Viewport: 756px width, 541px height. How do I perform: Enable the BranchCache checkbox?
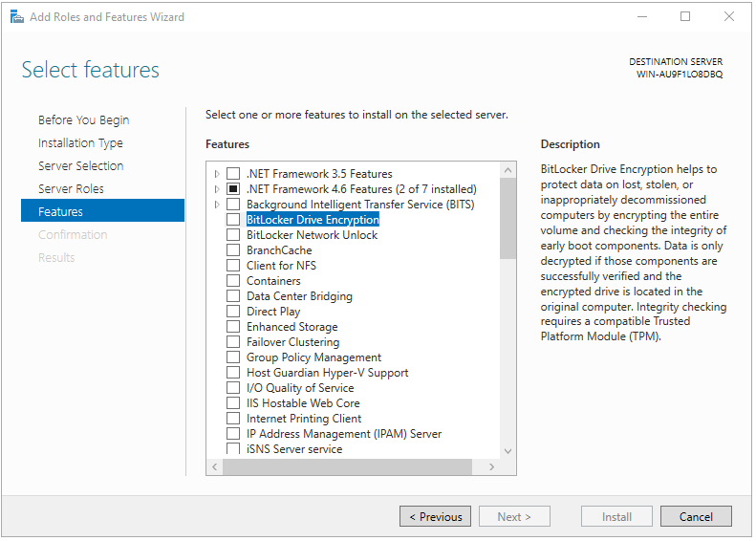233,250
